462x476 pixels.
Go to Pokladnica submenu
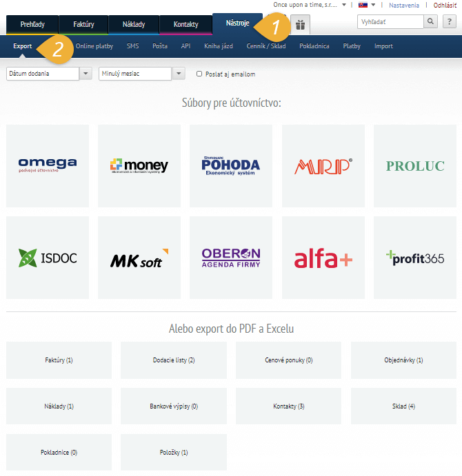(314, 46)
